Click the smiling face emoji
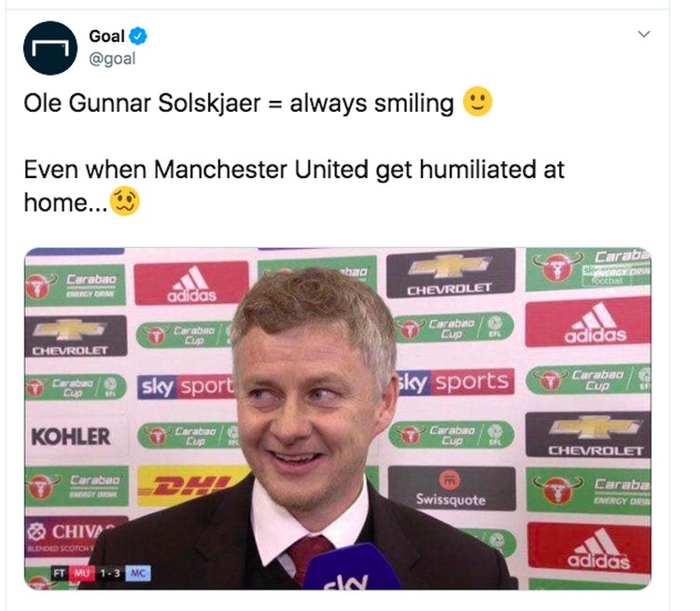This screenshot has width=700, height=611. pos(477,102)
